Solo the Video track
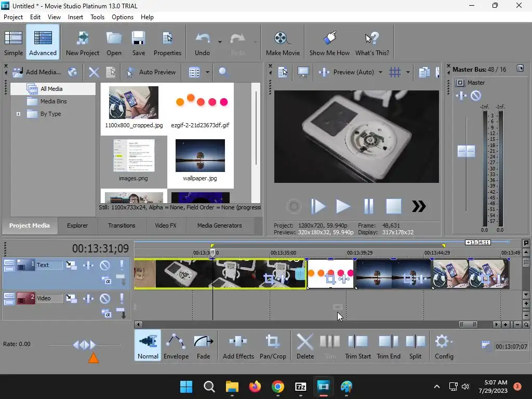This screenshot has width=532, height=399. tap(122, 298)
